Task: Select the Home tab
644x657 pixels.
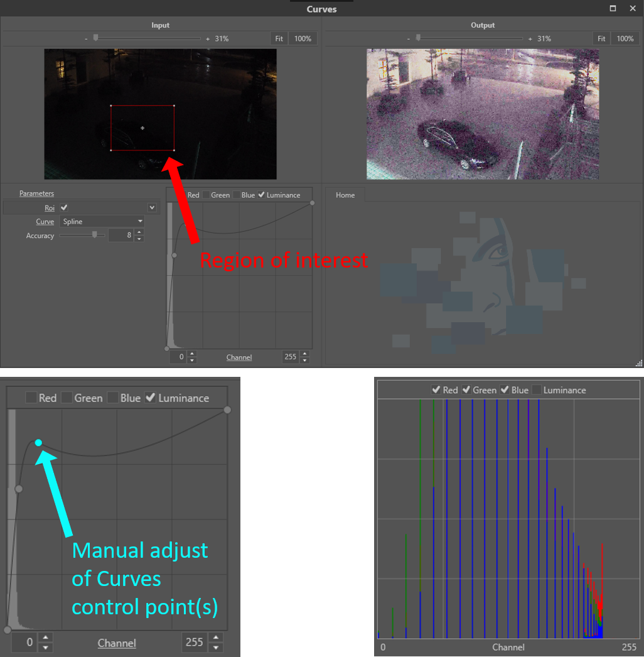Action: coord(345,195)
